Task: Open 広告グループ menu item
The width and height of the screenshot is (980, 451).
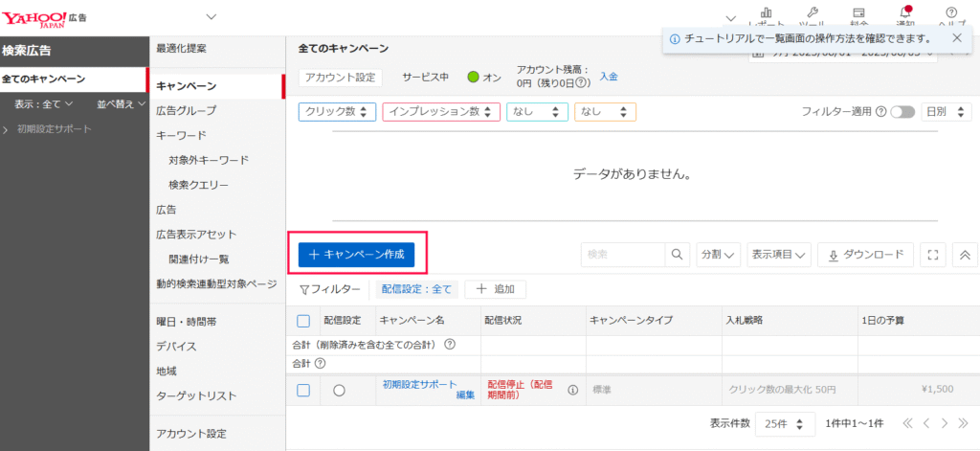Action: 187,111
